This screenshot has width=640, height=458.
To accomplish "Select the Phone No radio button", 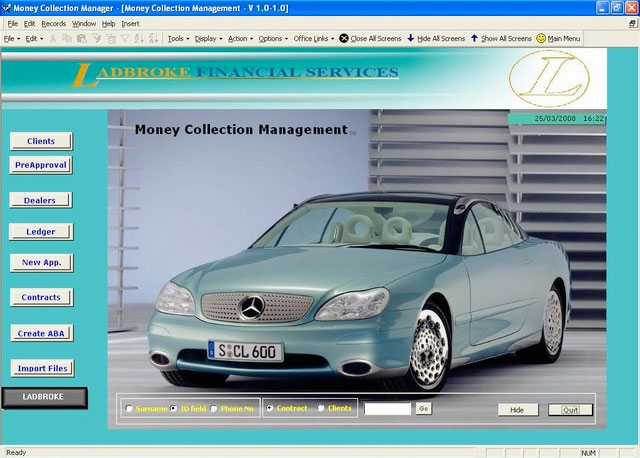I will pyautogui.click(x=213, y=408).
